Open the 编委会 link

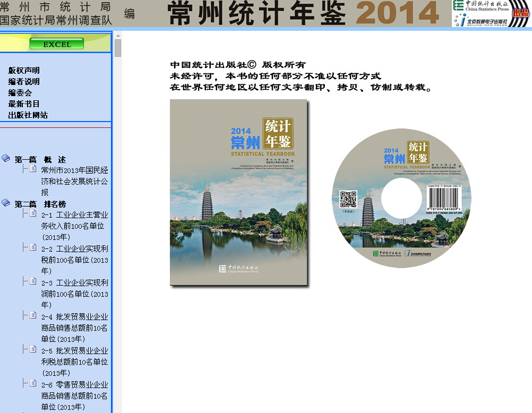[x=20, y=93]
